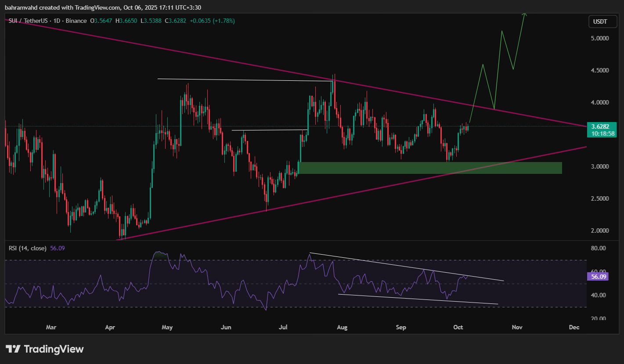Click the purple 56.09 RSI axis label
Screen dimensions: 624x364
(597, 277)
